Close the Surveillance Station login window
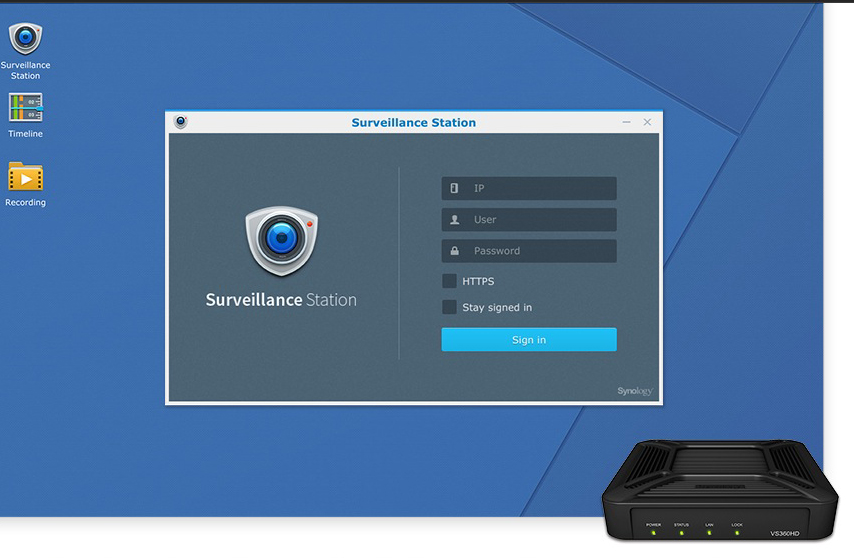This screenshot has width=854, height=558. pyautogui.click(x=647, y=122)
